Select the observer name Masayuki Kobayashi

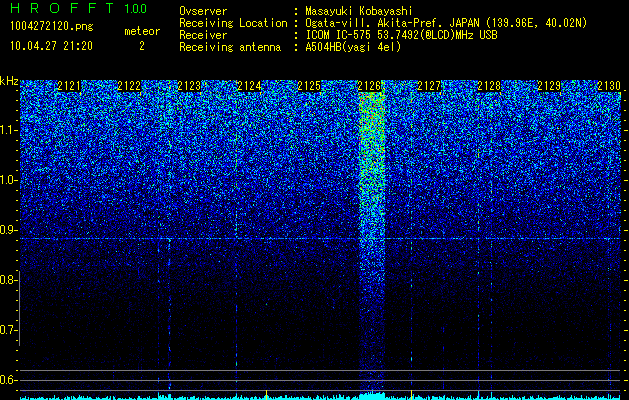[x=359, y=12]
